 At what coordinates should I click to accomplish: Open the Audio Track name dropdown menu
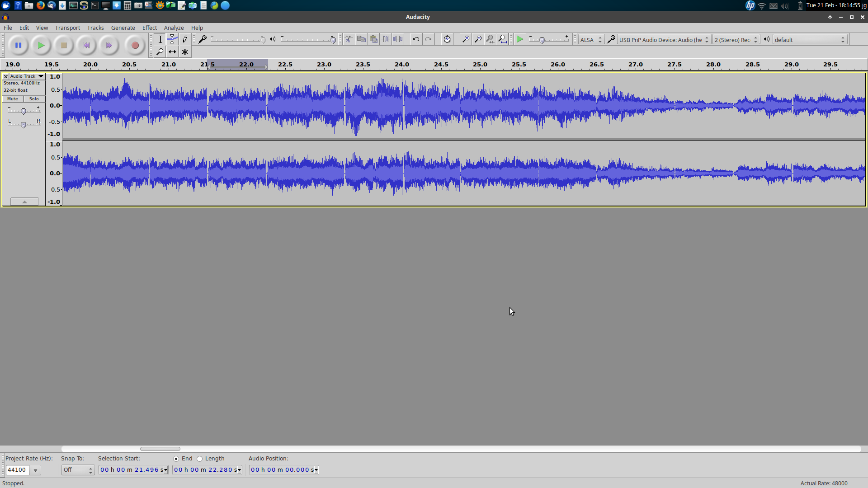click(x=27, y=76)
